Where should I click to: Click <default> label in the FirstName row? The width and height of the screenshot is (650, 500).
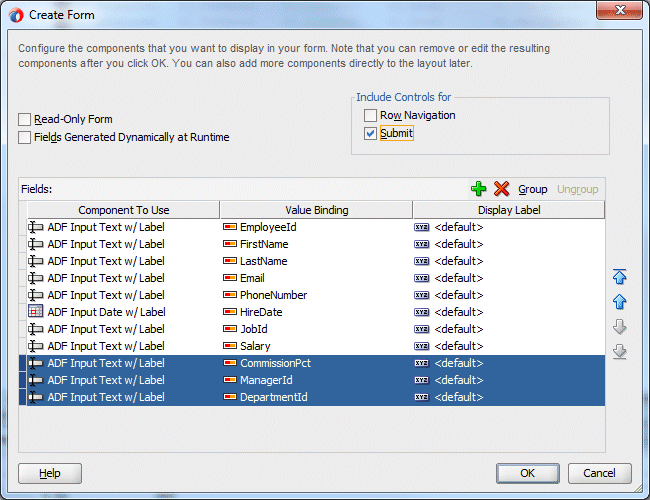pyautogui.click(x=459, y=244)
